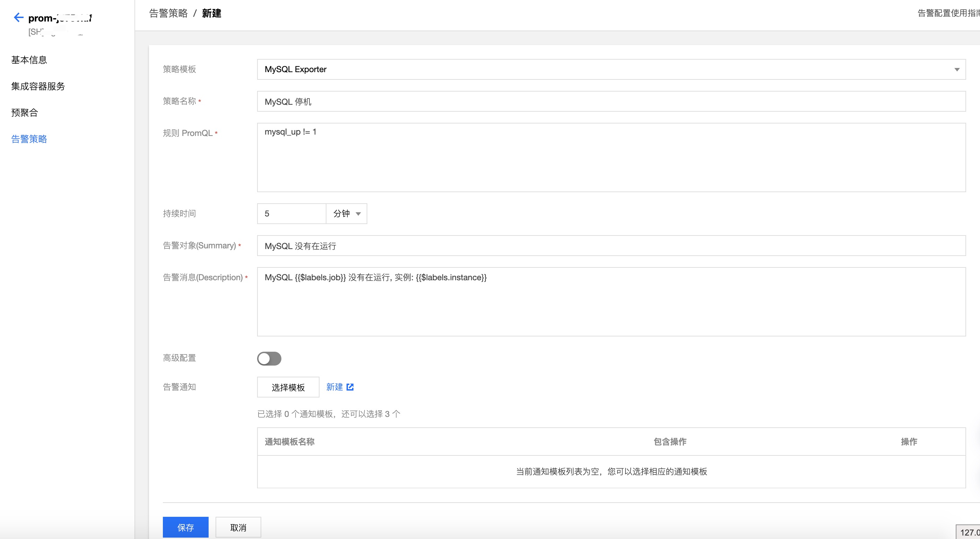Screen dimensions: 980x539
Task: Click the 取消 button
Action: point(238,527)
